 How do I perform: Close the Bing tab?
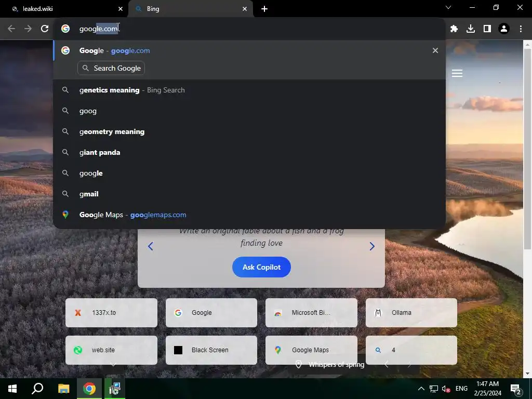(245, 9)
